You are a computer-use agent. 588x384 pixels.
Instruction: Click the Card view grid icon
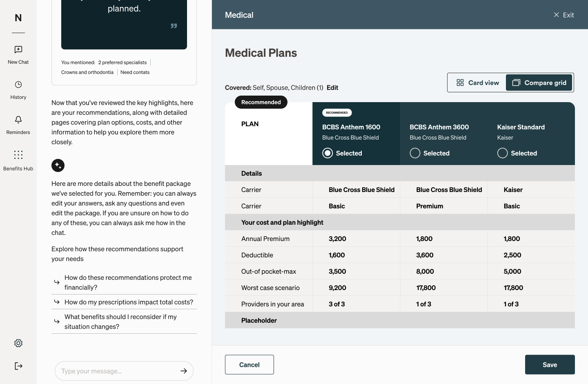pyautogui.click(x=460, y=83)
